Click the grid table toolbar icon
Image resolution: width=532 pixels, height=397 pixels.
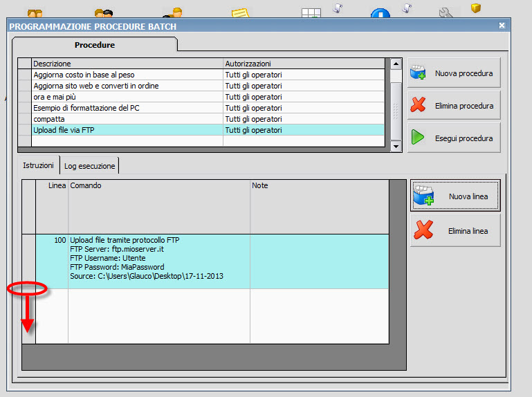click(x=311, y=13)
